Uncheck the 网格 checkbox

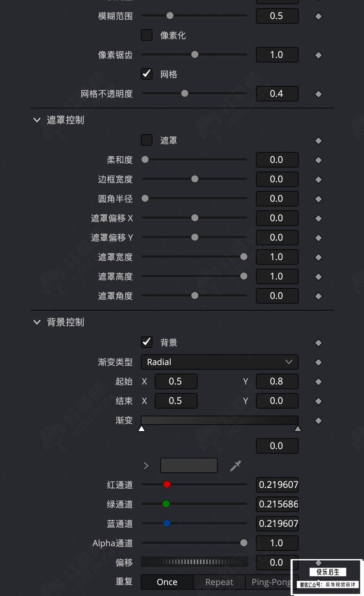pos(147,74)
